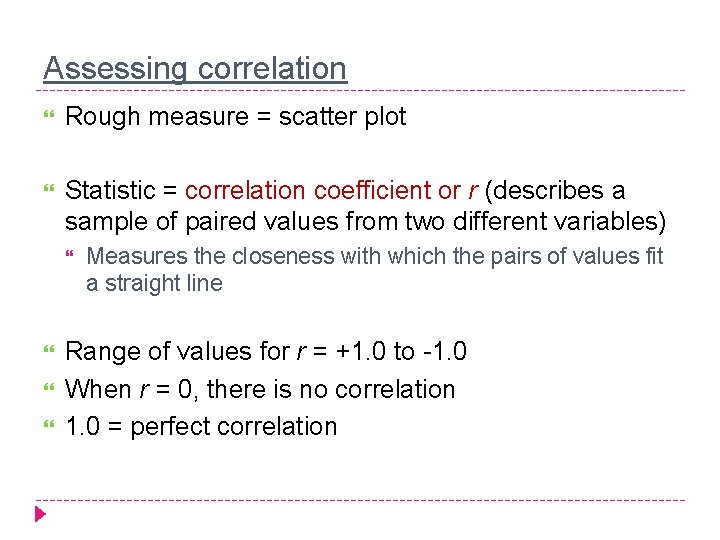Click the word 'closeness' in sub-bullet

(283, 256)
